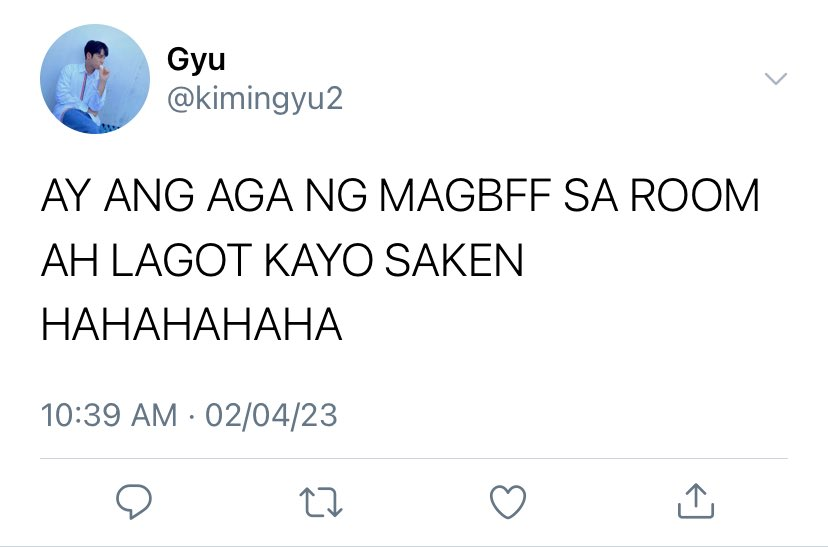The width and height of the screenshot is (828, 547).
Task: Tap the retweet arrows icon
Action: 321,502
